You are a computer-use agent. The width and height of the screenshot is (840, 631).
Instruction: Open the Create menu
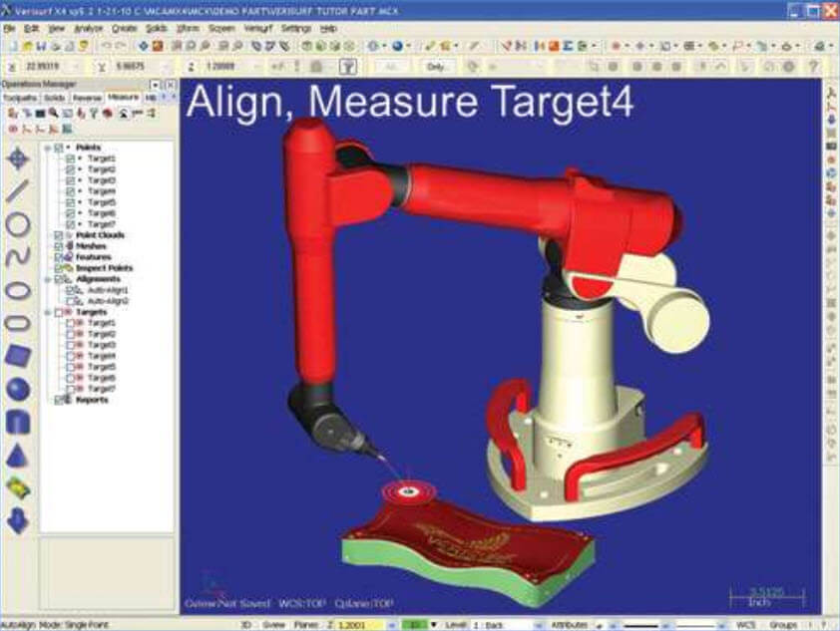tap(125, 28)
